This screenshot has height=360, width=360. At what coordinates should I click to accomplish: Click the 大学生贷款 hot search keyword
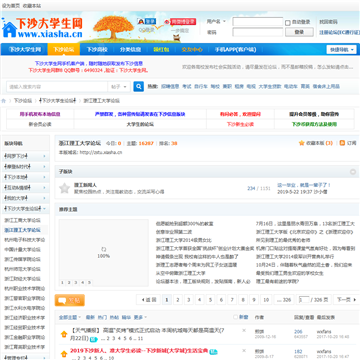click(x=270, y=86)
